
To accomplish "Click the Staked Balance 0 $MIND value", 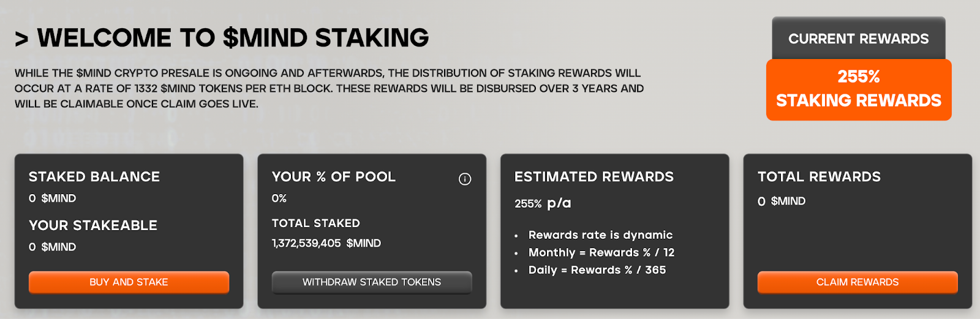I will coord(52,198).
